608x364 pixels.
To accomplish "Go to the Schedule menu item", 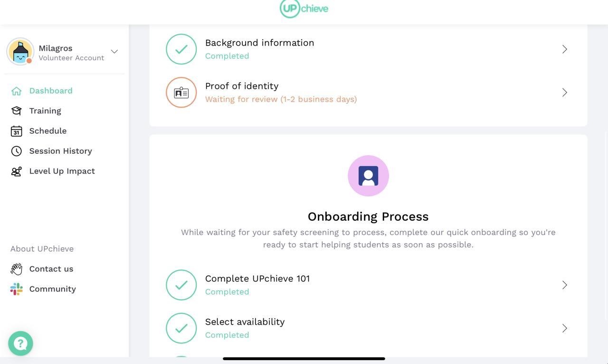I will point(47,131).
